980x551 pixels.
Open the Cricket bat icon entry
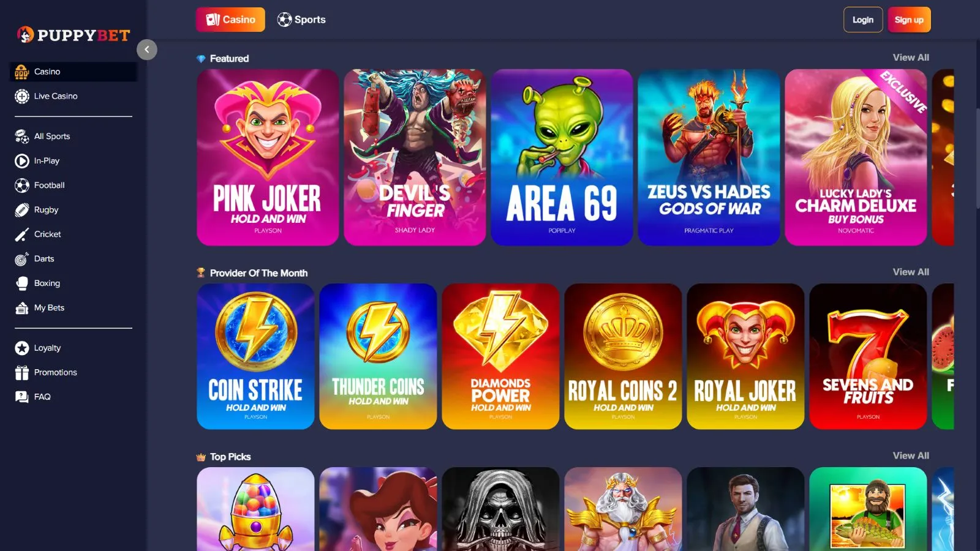pyautogui.click(x=22, y=234)
